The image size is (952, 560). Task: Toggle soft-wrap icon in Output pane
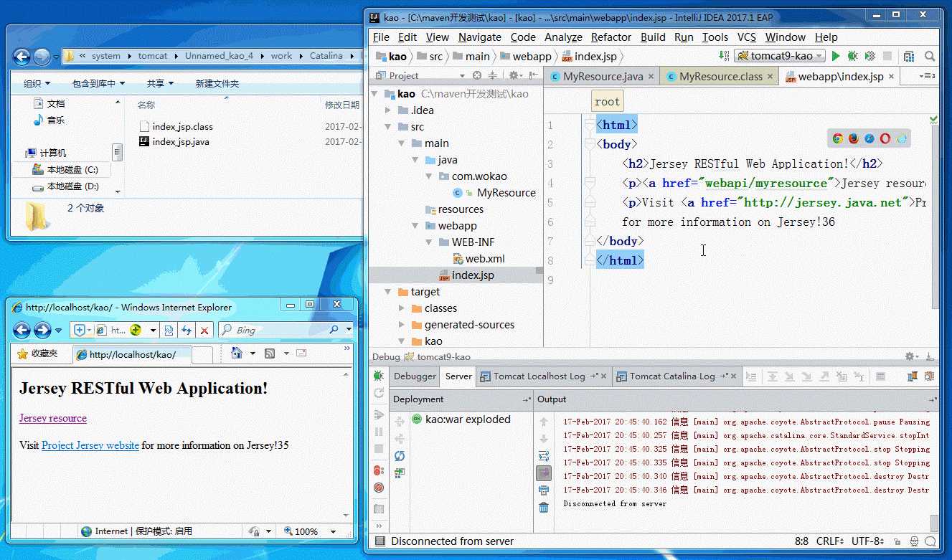[x=544, y=456]
